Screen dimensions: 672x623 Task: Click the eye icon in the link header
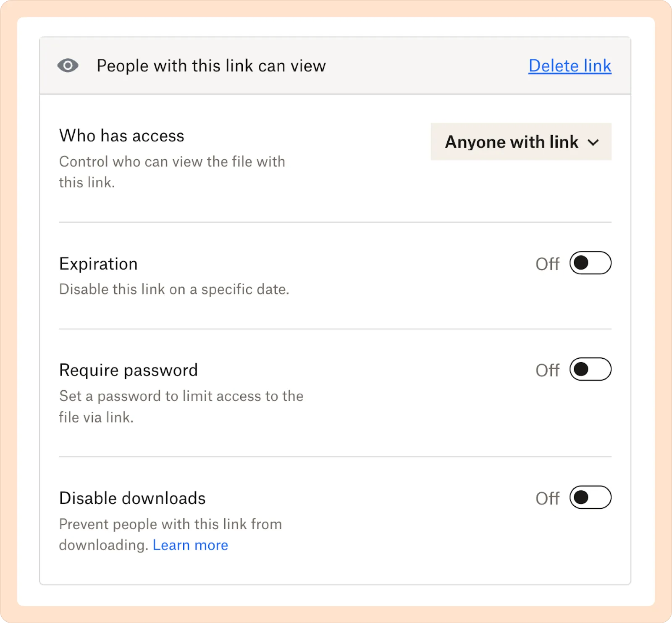[x=68, y=66]
